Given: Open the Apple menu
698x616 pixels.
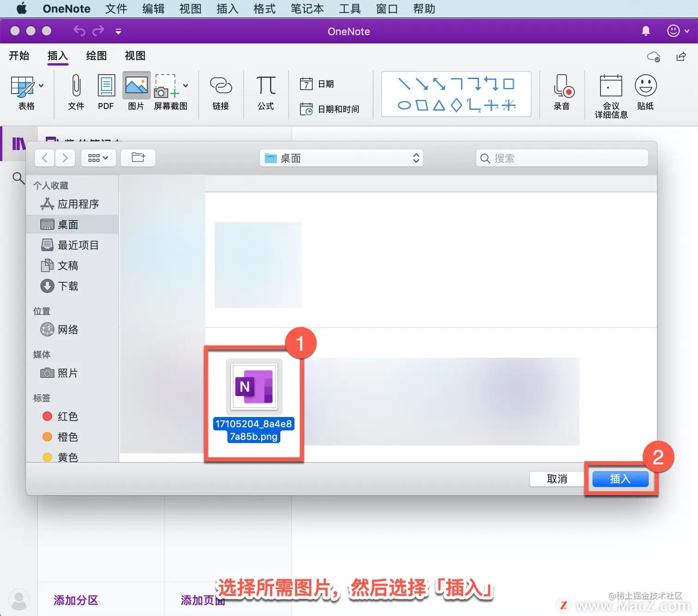Looking at the screenshot, I should pos(22,9).
